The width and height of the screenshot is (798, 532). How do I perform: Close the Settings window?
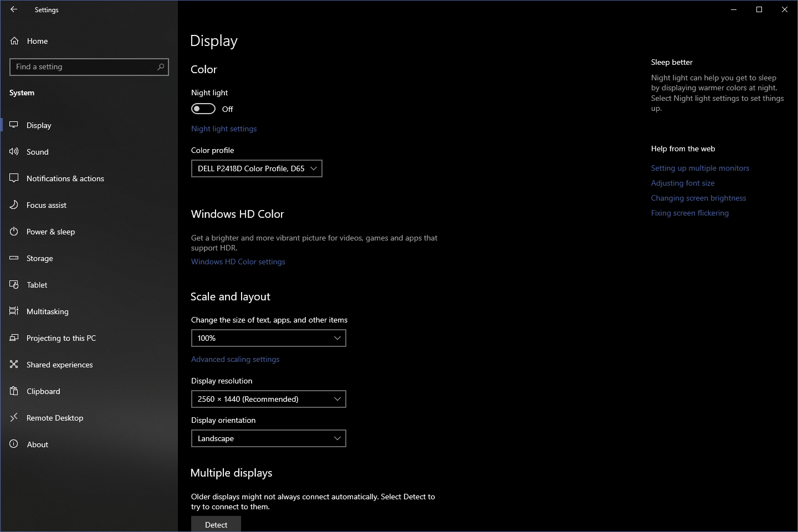[x=785, y=9]
